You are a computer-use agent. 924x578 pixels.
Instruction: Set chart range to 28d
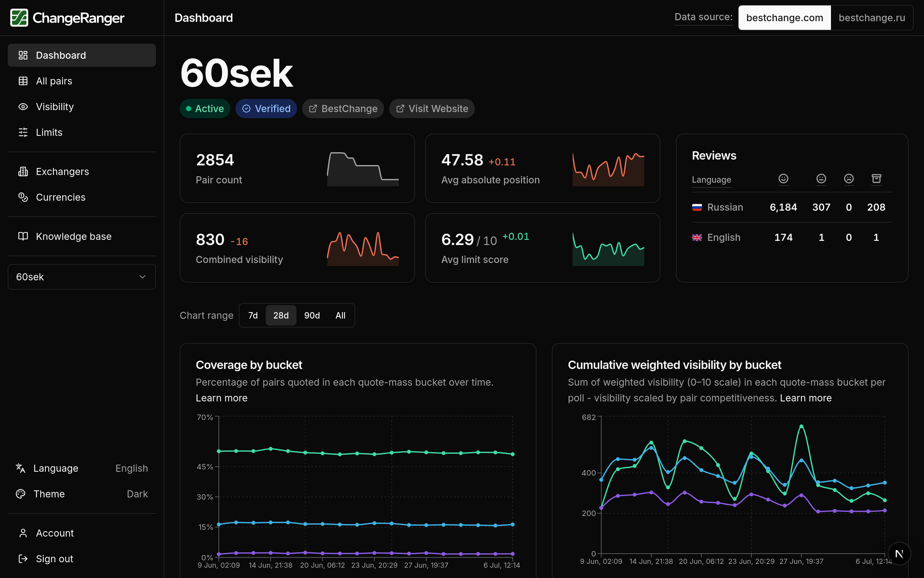[x=281, y=315]
